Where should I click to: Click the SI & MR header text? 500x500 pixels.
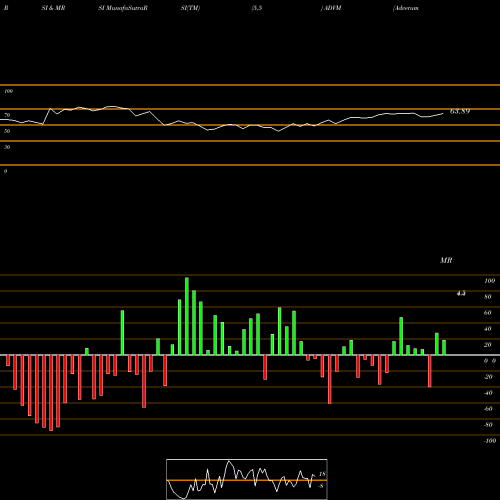tap(53, 8)
